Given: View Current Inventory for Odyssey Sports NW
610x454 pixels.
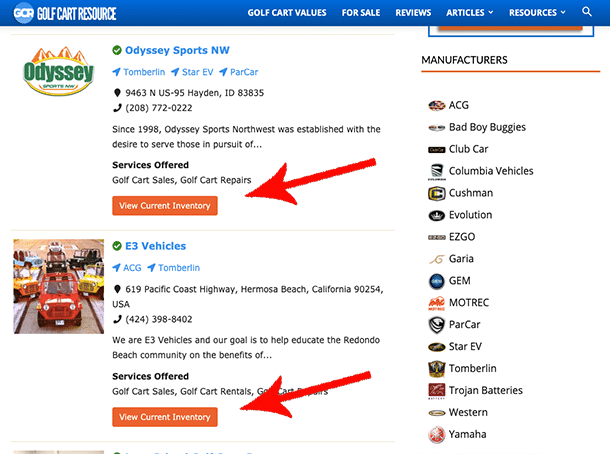Looking at the screenshot, I should click(165, 205).
